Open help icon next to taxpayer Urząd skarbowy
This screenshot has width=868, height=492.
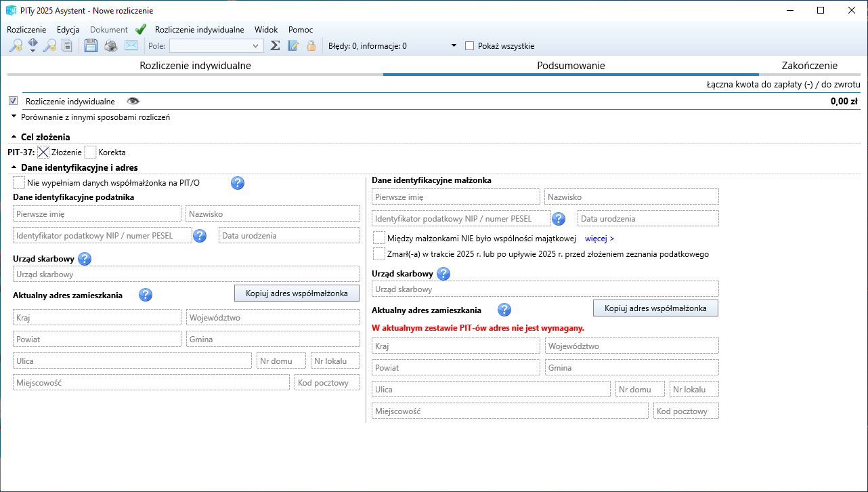click(x=85, y=258)
